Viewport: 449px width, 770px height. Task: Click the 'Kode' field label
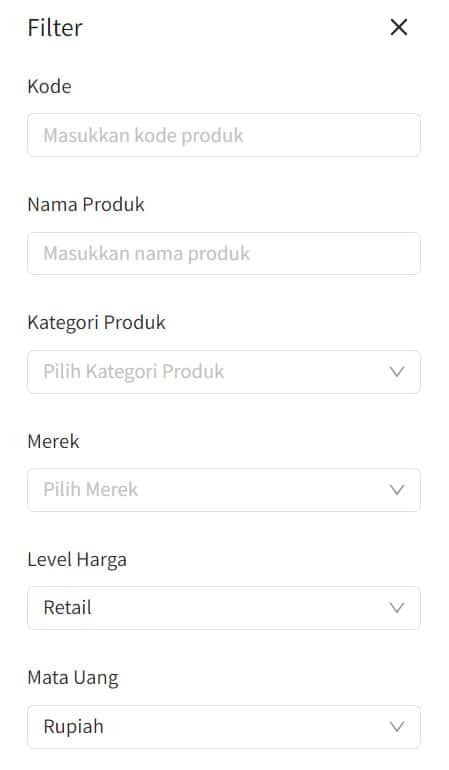point(49,86)
